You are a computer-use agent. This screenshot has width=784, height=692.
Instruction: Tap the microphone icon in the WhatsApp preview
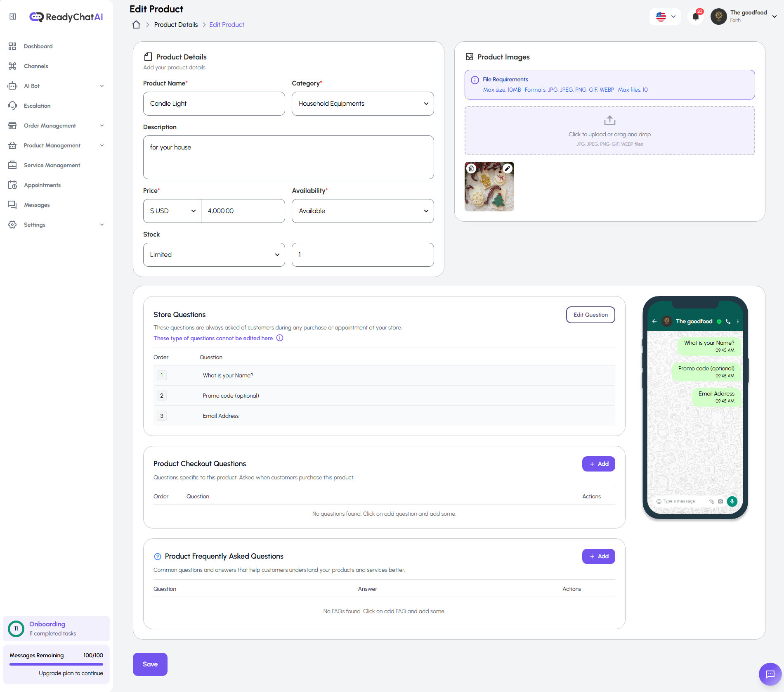[x=732, y=501]
